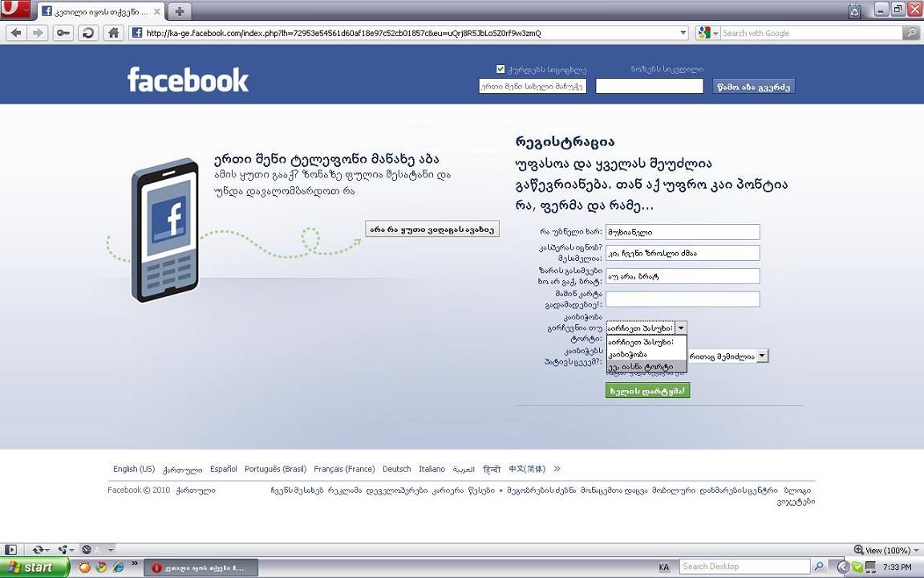
Task: Click the empty fourth registration field
Action: coord(683,299)
